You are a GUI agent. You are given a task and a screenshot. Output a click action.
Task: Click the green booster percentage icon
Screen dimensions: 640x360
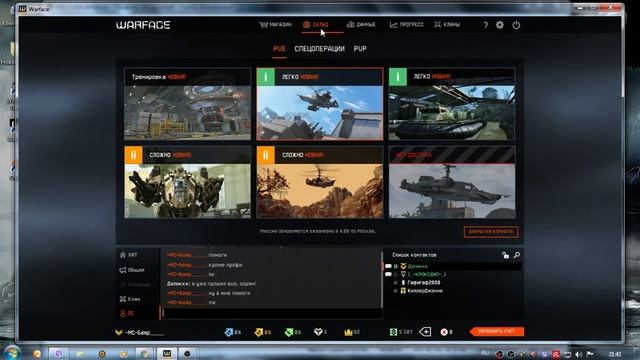(x=288, y=333)
